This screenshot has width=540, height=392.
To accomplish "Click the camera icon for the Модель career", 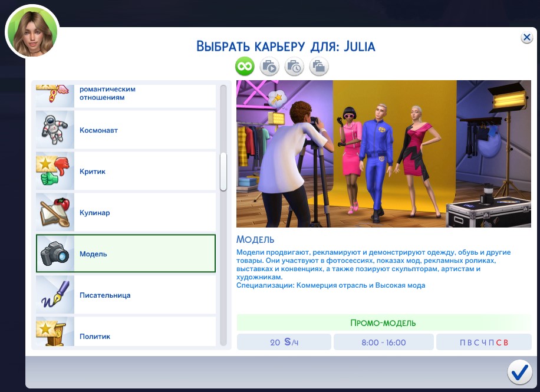I will coord(54,252).
